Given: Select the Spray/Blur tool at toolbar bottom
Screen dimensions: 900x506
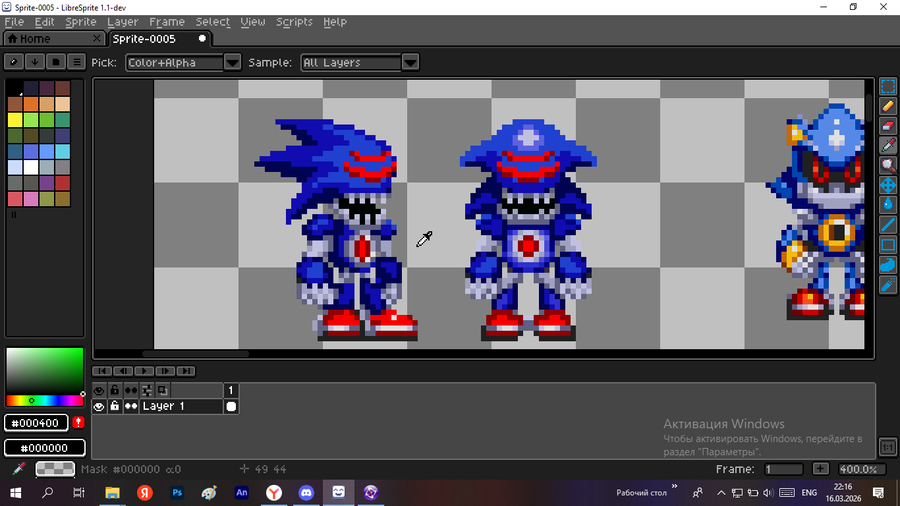Looking at the screenshot, I should point(888,285).
